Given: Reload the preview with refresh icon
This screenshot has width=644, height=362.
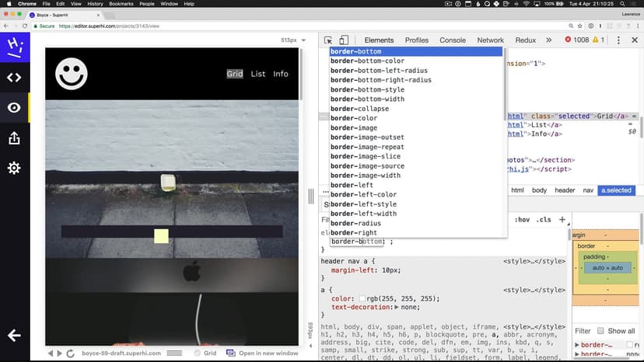Looking at the screenshot, I should [71, 353].
